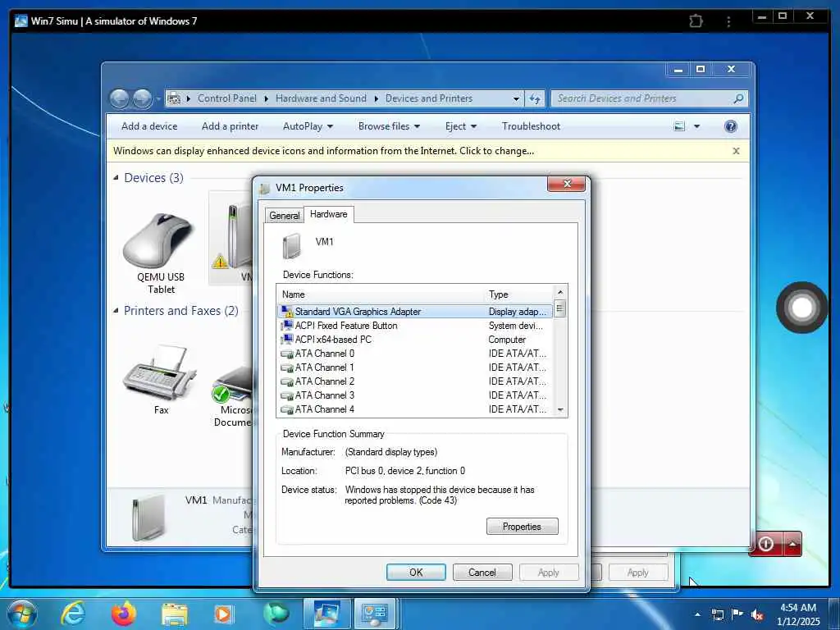This screenshot has width=840, height=630.
Task: Select ACPI x64-based PC row
Action: pyautogui.click(x=415, y=339)
